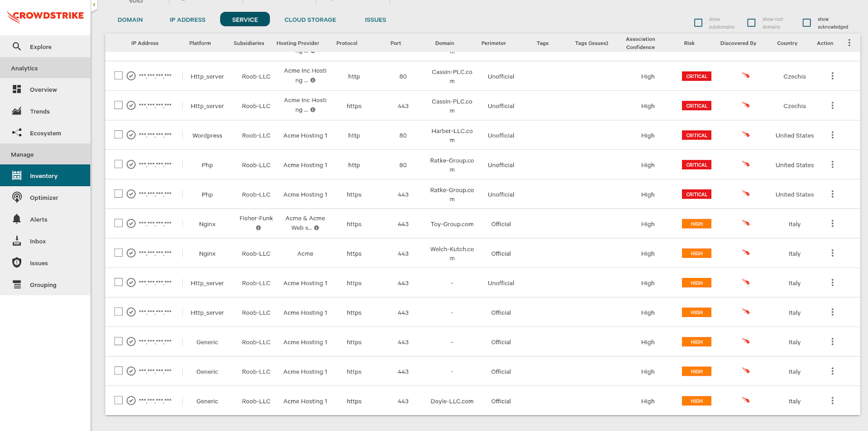
Task: Open Grouping icon in sidebar
Action: (x=17, y=284)
